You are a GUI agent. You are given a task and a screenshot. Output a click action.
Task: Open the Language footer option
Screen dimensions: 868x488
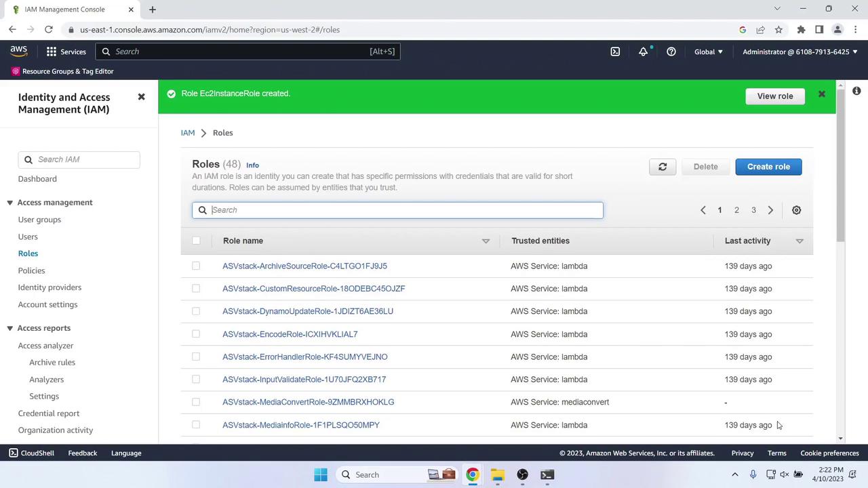click(x=126, y=453)
